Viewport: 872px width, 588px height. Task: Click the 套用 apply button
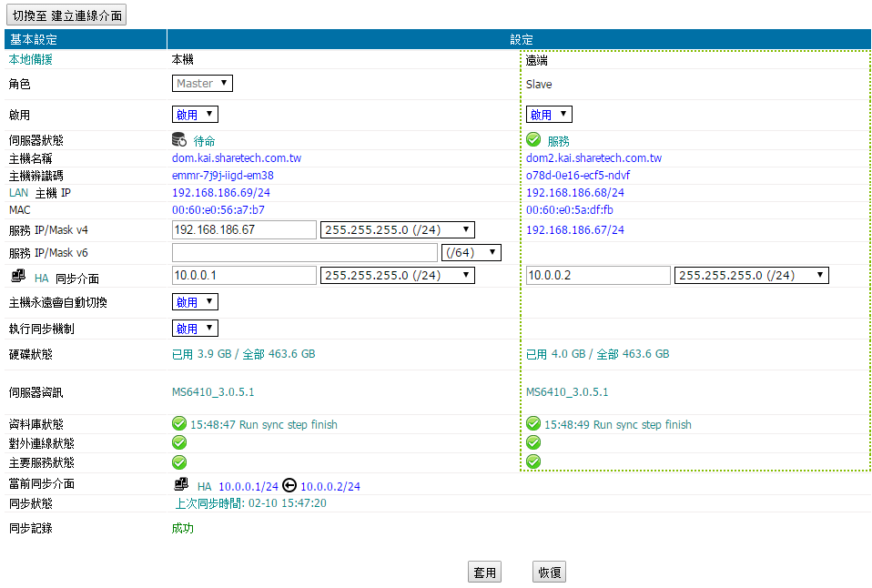(x=484, y=573)
